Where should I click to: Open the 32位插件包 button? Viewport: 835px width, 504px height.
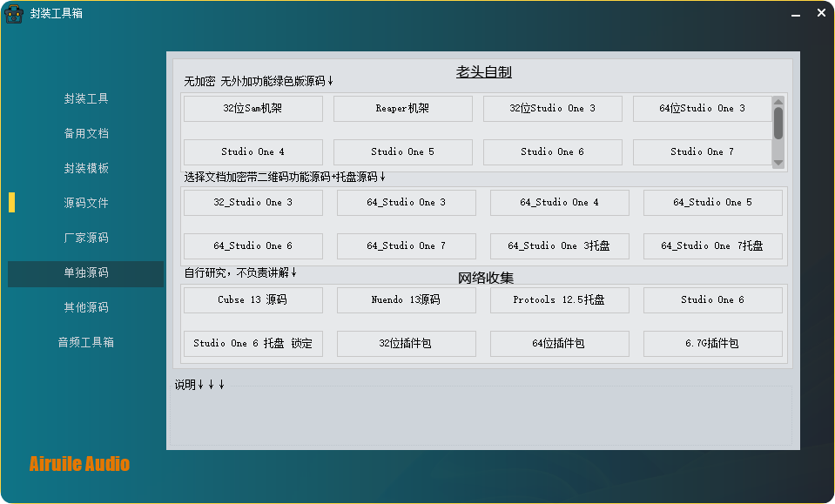click(407, 344)
